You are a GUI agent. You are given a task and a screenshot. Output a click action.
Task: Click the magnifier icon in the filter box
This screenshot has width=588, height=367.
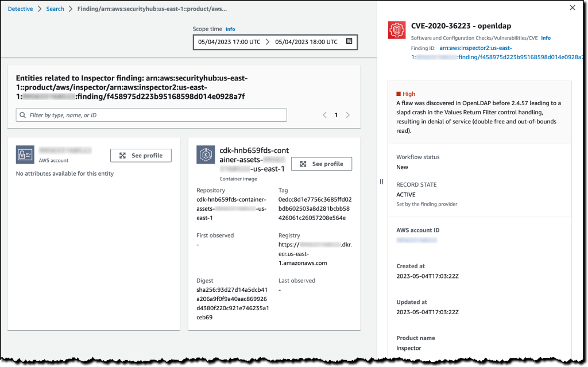(x=23, y=115)
